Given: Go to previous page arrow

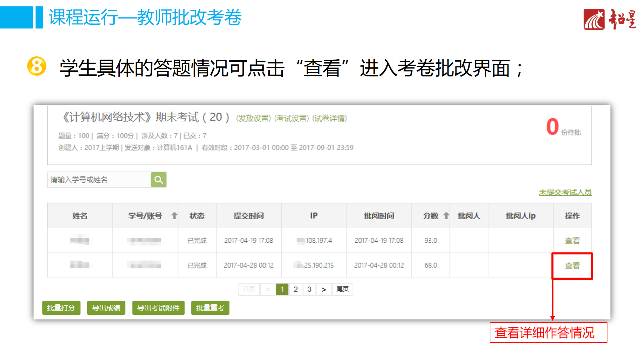Looking at the screenshot, I should [268, 289].
